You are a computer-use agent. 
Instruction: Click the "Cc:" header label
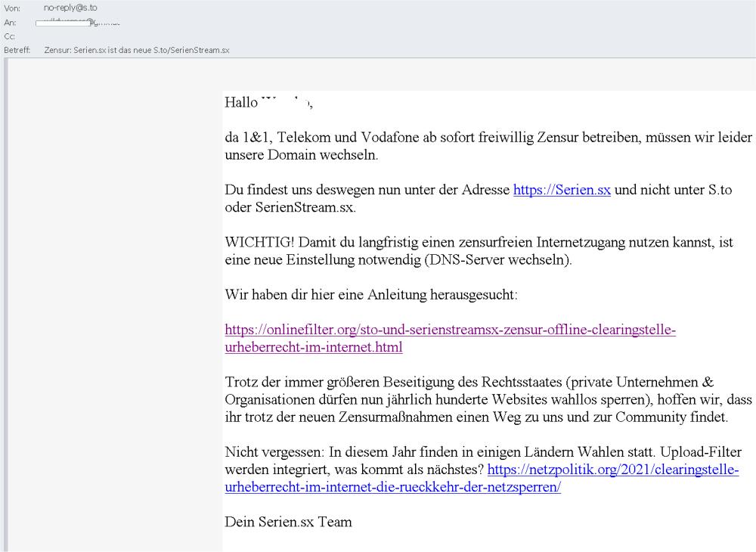(9, 36)
